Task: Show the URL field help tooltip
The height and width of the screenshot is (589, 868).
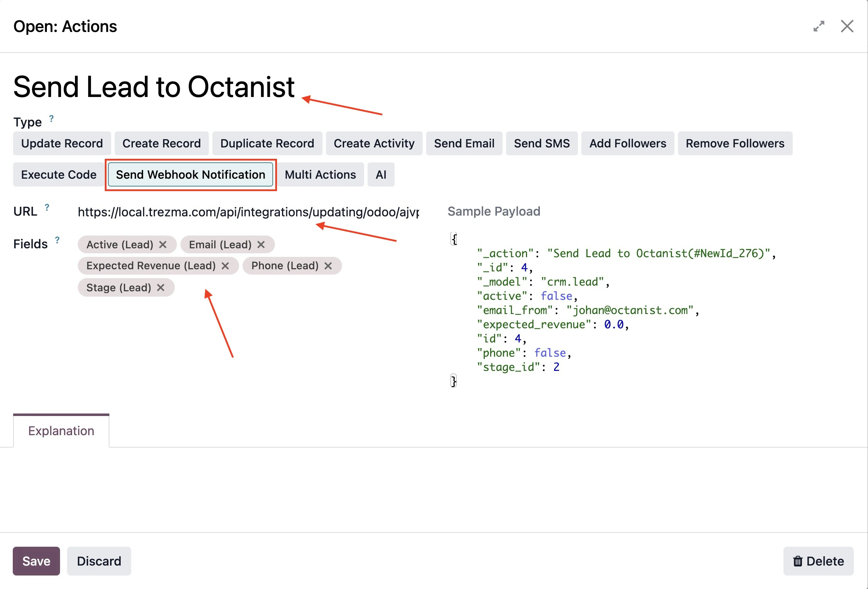Action: click(x=47, y=207)
